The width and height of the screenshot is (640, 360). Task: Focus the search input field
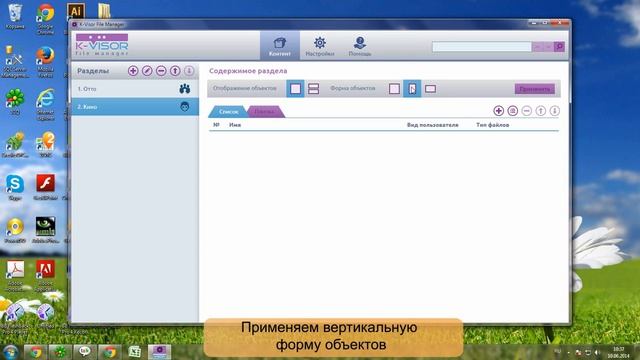tap(482, 47)
